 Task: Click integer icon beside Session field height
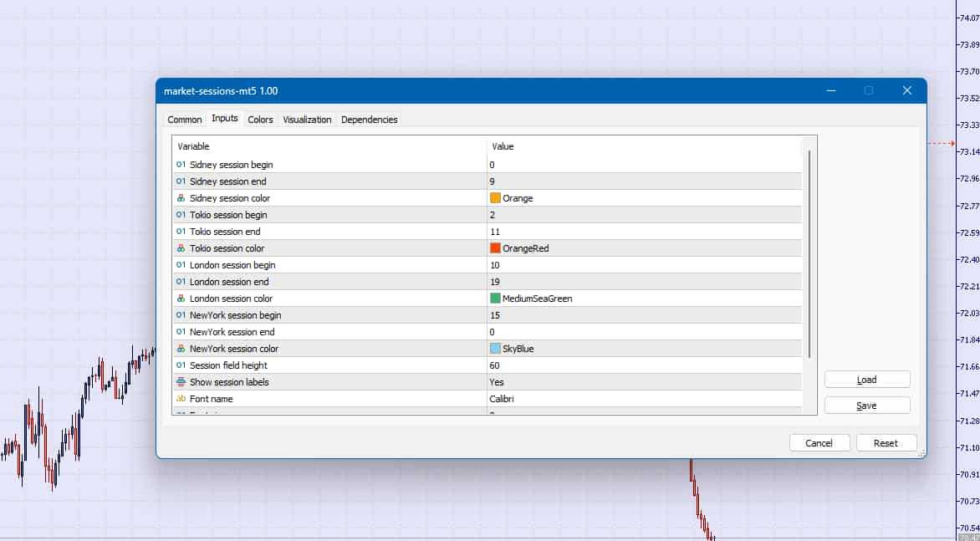181,365
